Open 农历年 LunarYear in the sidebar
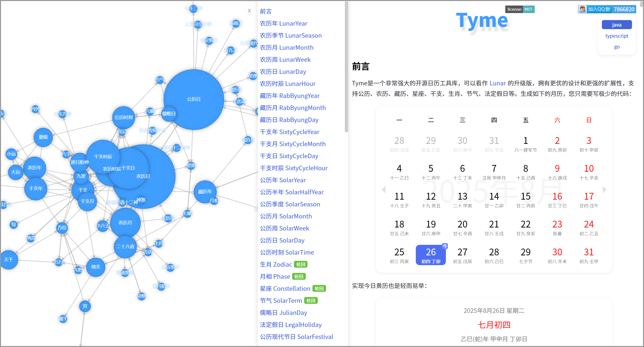 tap(283, 23)
